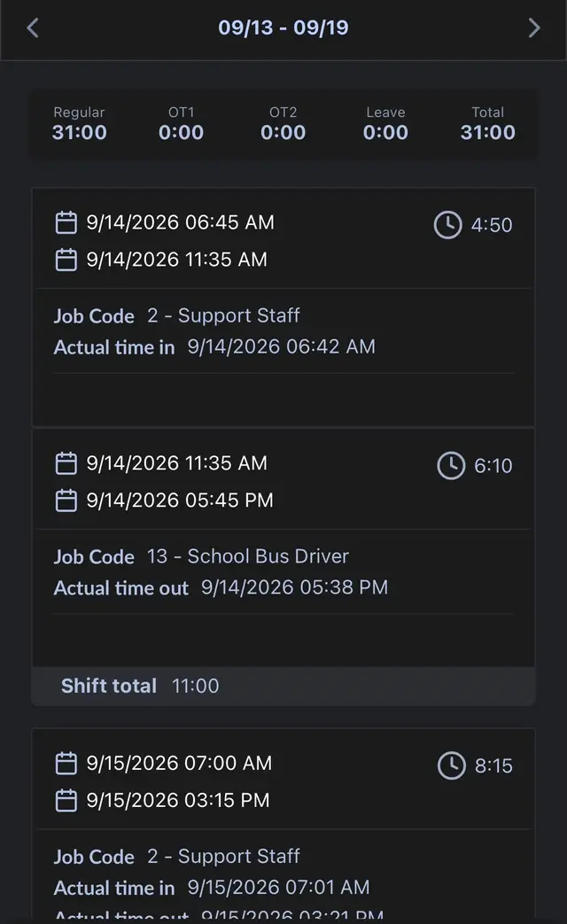Select the Regular 31:00 hours summary
Screen dimensions: 567x924
click(x=80, y=124)
